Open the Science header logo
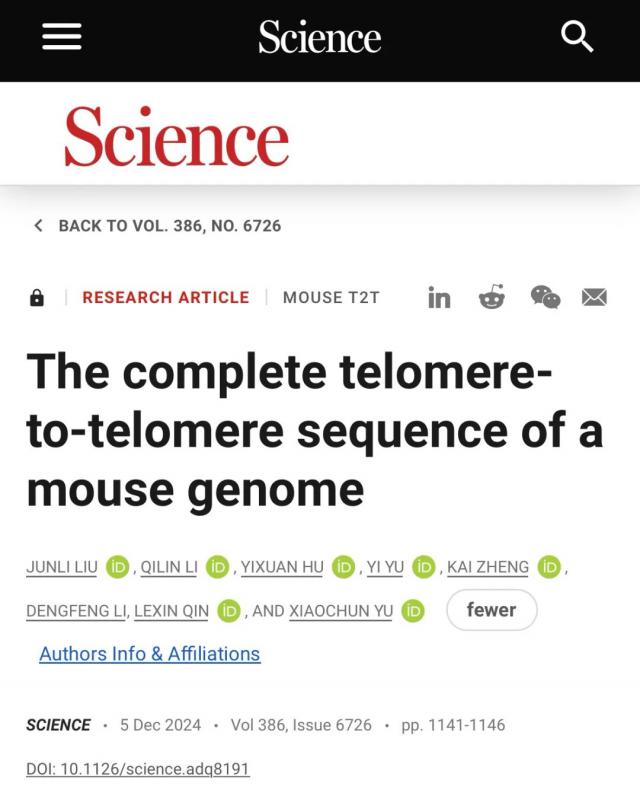 click(x=319, y=38)
